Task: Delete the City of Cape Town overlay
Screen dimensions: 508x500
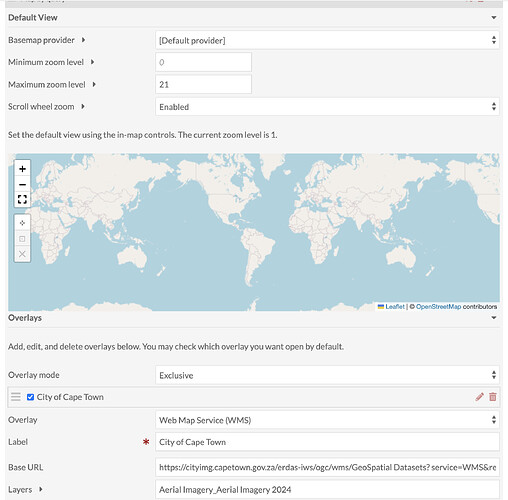Action: point(493,397)
